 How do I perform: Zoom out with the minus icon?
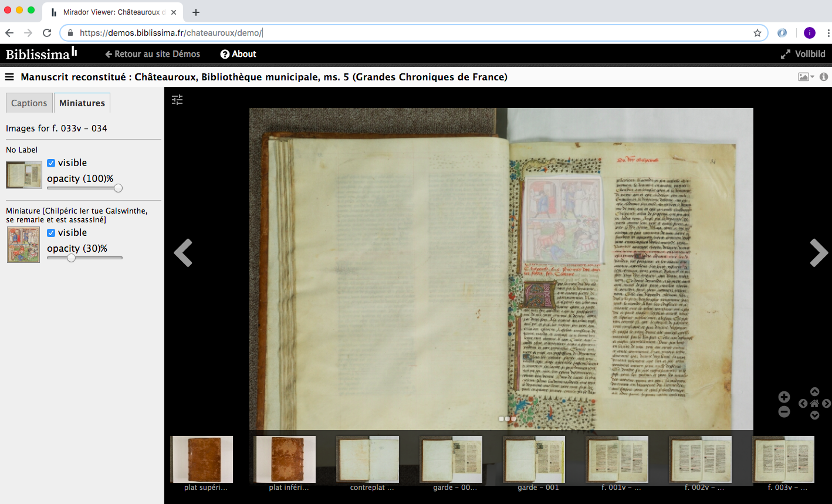pos(784,412)
